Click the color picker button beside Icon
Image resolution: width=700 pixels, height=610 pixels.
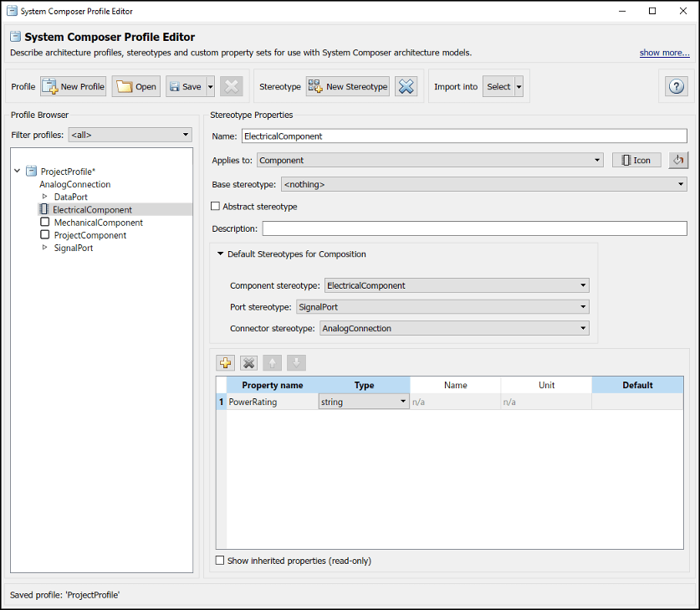[678, 161]
